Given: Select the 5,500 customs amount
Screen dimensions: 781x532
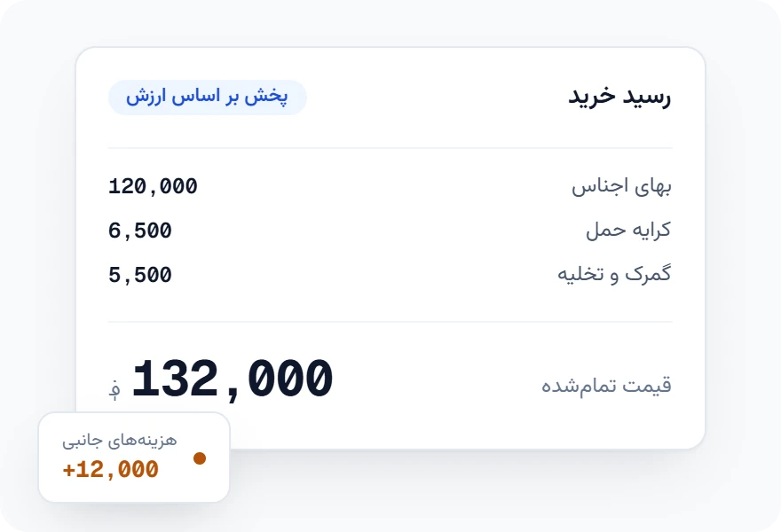Looking at the screenshot, I should click(140, 275).
